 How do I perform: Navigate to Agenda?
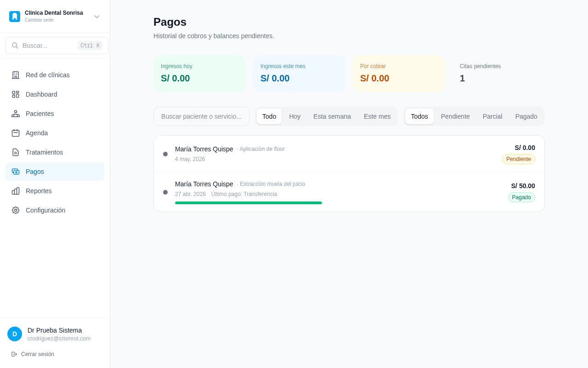click(55, 133)
